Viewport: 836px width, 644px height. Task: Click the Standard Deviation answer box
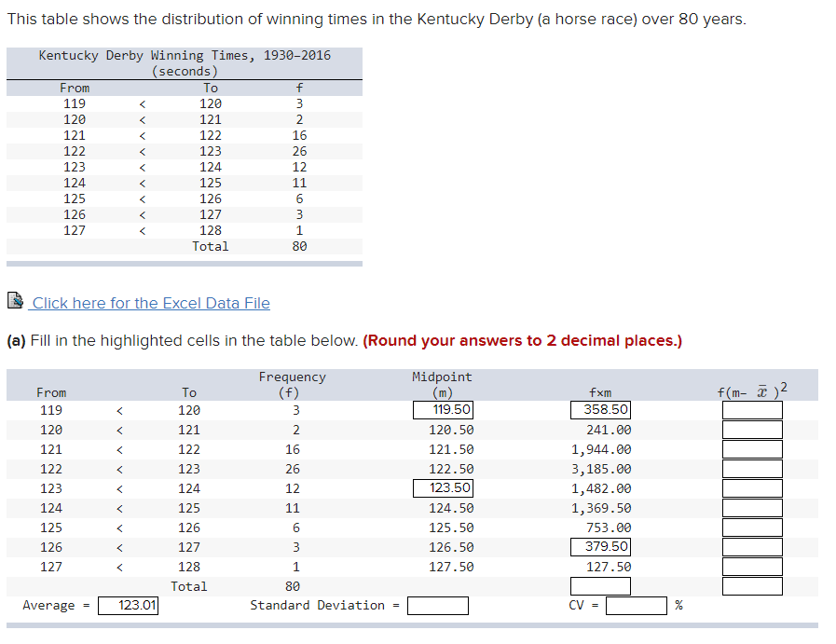[437, 605]
